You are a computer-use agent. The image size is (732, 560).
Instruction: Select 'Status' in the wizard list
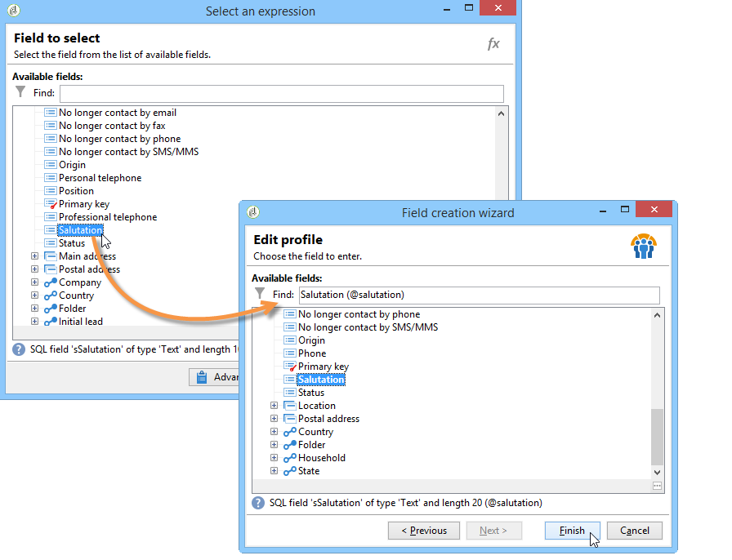point(311,393)
